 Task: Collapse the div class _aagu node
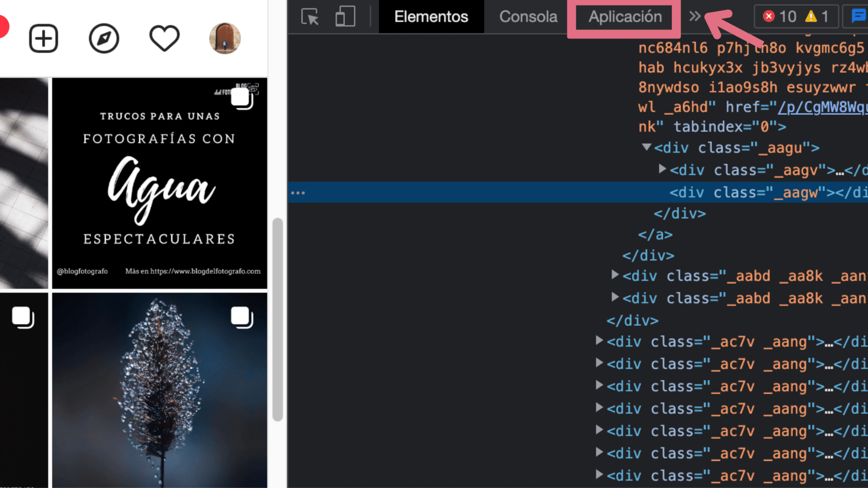(646, 147)
